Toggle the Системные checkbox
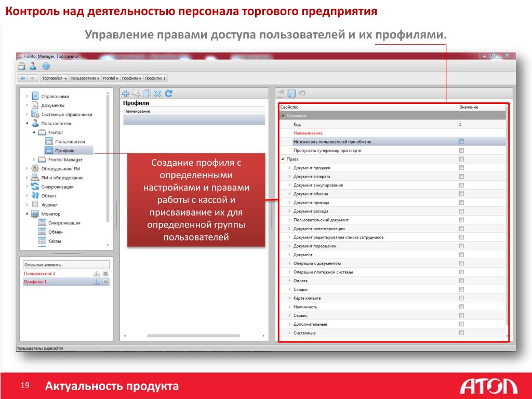This screenshot has width=532, height=399. coord(461,333)
